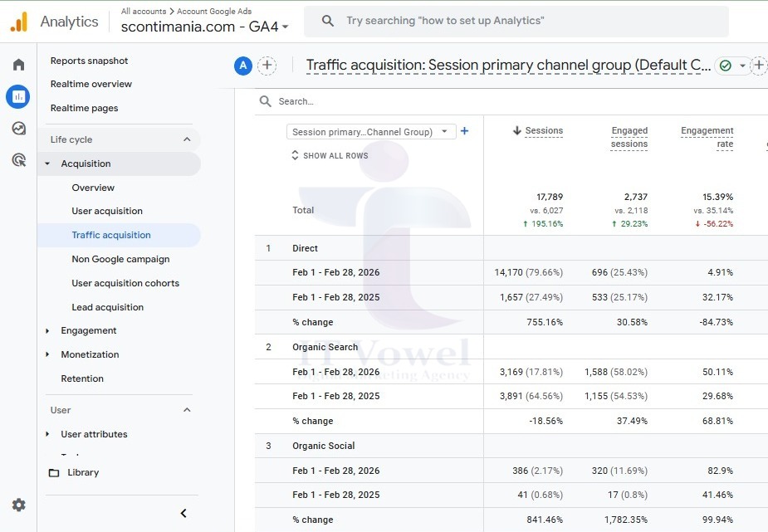Click the Direct channel row
The height and width of the screenshot is (532, 768).
point(511,248)
